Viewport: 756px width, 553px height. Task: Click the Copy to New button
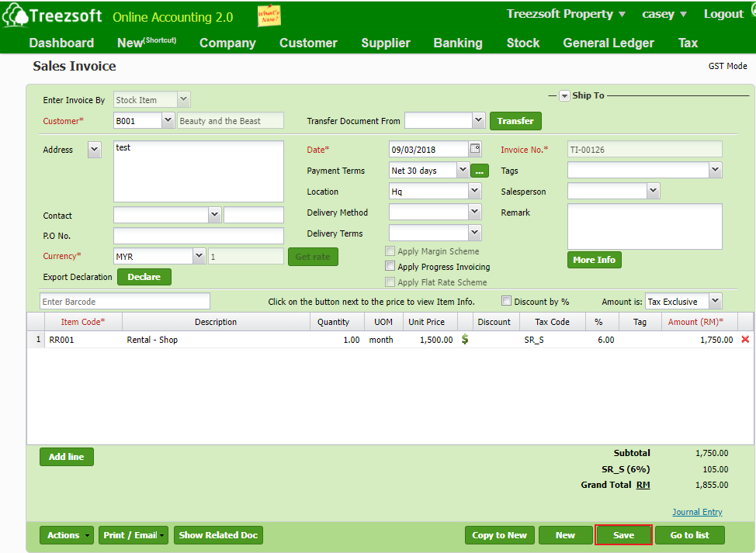pyautogui.click(x=499, y=535)
